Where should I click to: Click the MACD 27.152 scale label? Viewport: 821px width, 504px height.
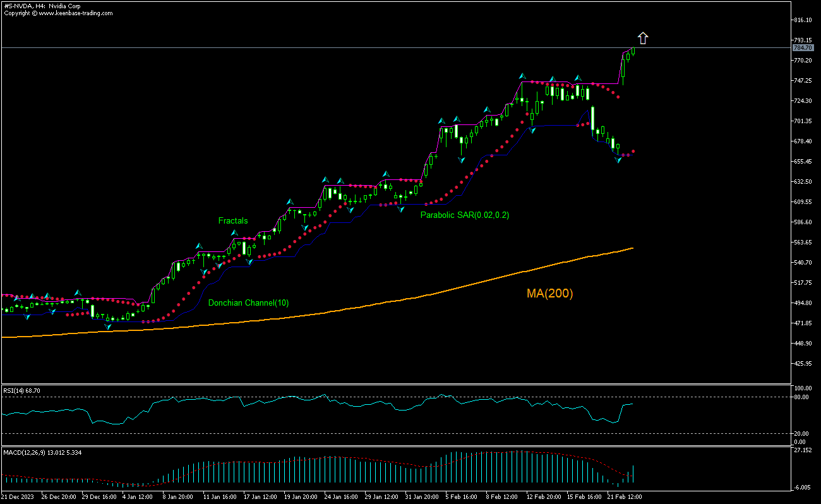tap(802, 451)
